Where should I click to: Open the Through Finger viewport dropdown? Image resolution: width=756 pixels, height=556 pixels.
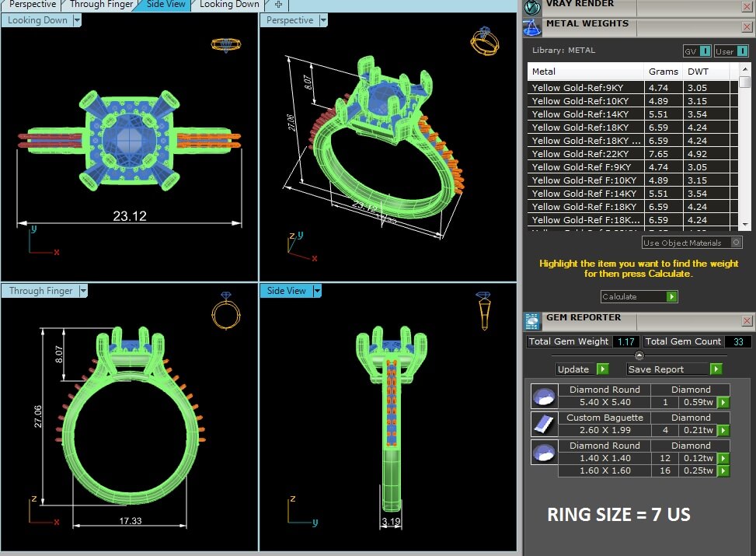point(82,291)
